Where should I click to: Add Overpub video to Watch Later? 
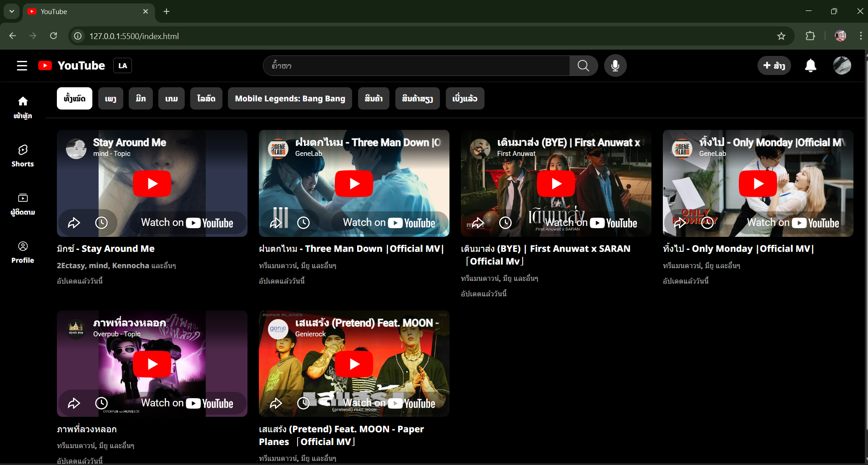click(101, 403)
